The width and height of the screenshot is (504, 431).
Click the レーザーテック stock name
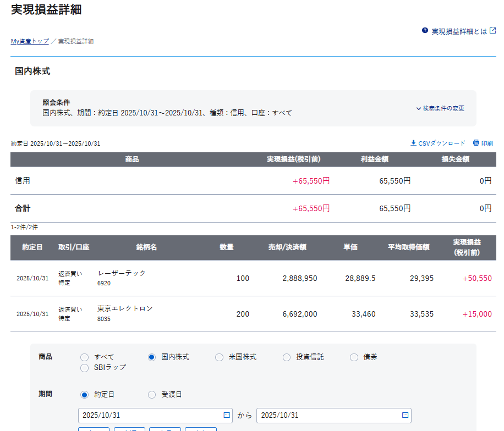click(122, 273)
